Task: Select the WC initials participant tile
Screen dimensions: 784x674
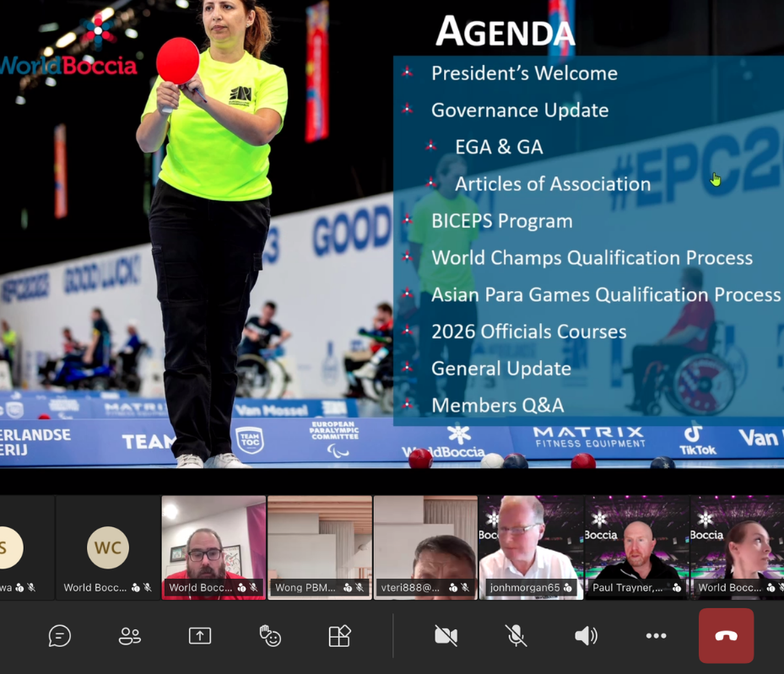Action: tap(108, 547)
